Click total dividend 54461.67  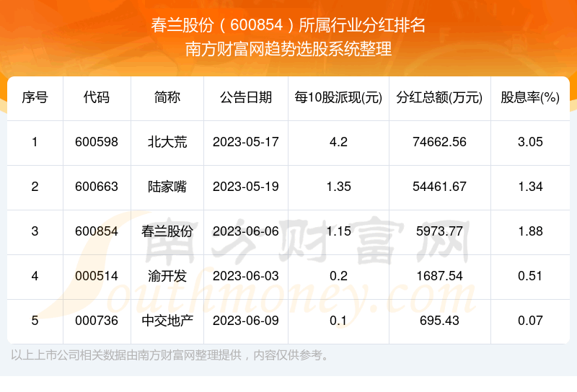point(439,187)
